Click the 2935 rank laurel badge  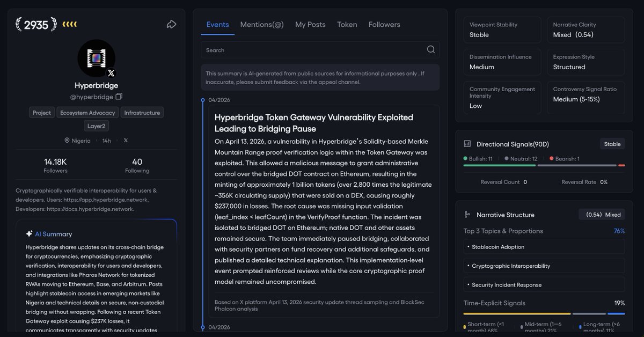click(36, 25)
